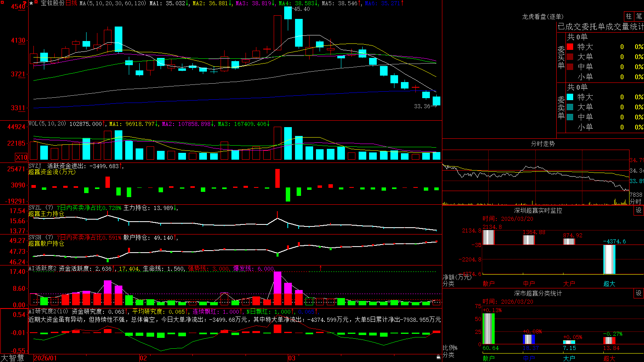Click the dark red 中单 buy-order swatch
The width and height of the screenshot is (644, 362).
570,67
